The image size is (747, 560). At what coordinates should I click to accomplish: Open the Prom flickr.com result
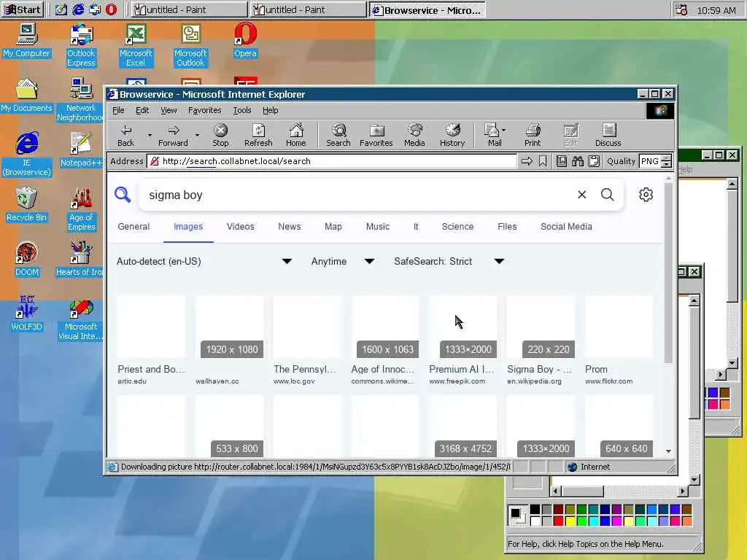coord(619,341)
